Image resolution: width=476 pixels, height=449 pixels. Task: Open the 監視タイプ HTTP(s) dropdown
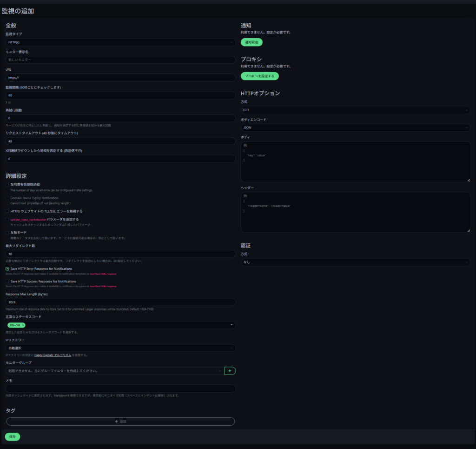pyautogui.click(x=120, y=42)
